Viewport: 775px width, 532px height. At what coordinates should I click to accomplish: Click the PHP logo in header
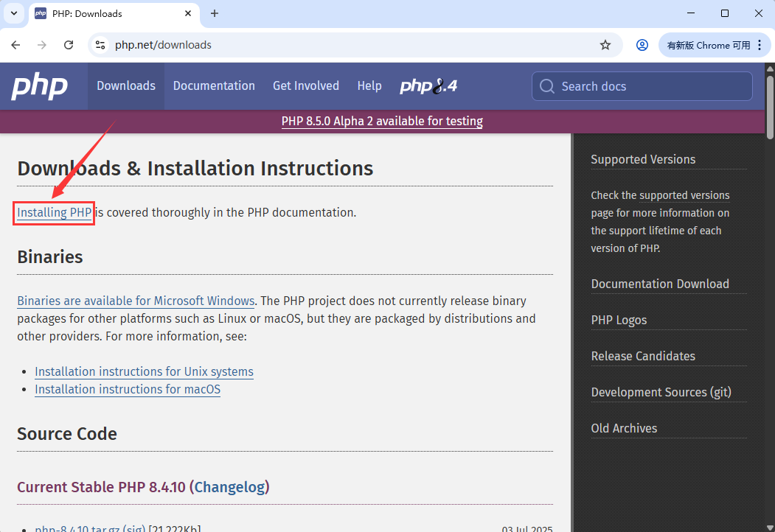40,87
